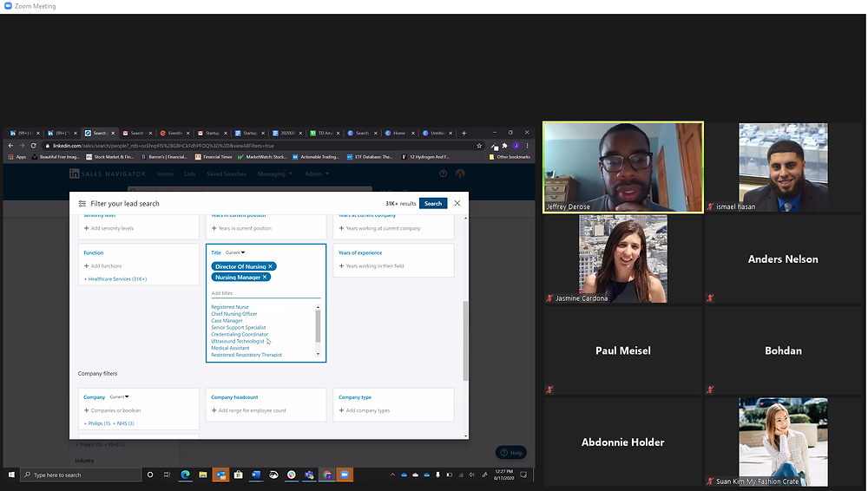Image resolution: width=868 pixels, height=491 pixels.
Task: Click Add functions
Action: point(103,265)
